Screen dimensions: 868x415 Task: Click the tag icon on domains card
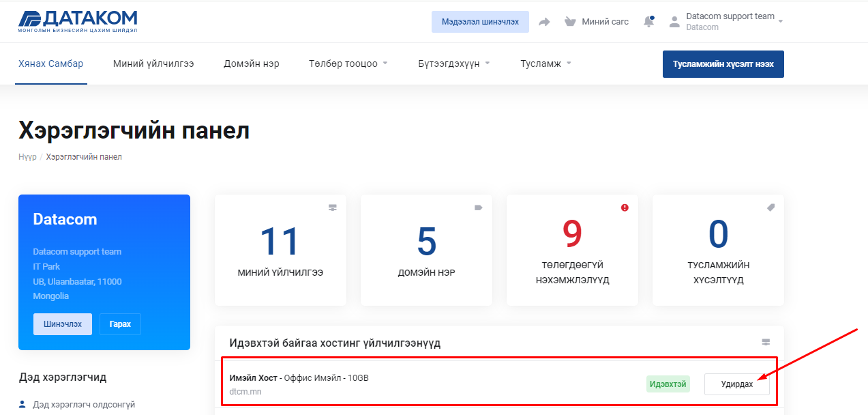point(479,207)
